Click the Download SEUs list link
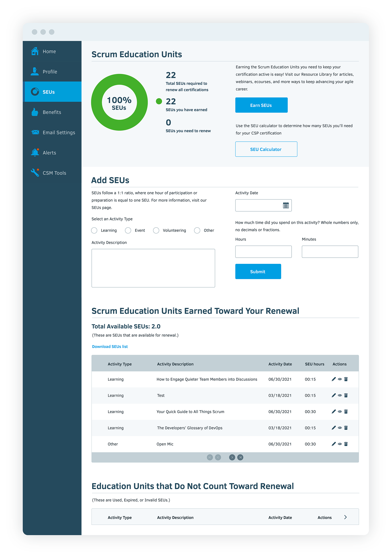This screenshot has height=558, width=392. [x=110, y=347]
